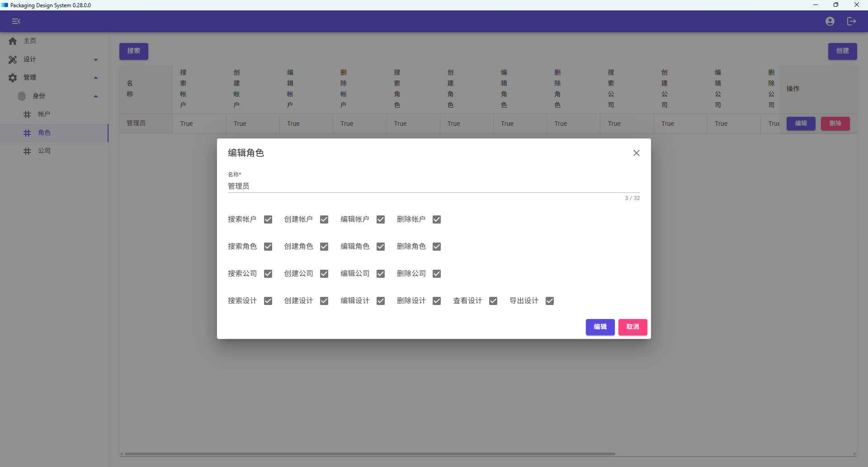Open the 公司 sidebar item
This screenshot has height=467, width=868.
point(54,151)
